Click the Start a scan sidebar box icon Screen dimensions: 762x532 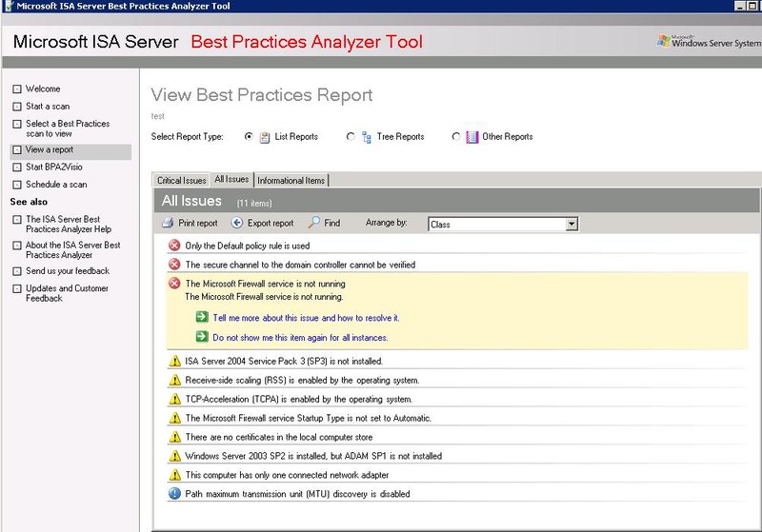coord(17,107)
